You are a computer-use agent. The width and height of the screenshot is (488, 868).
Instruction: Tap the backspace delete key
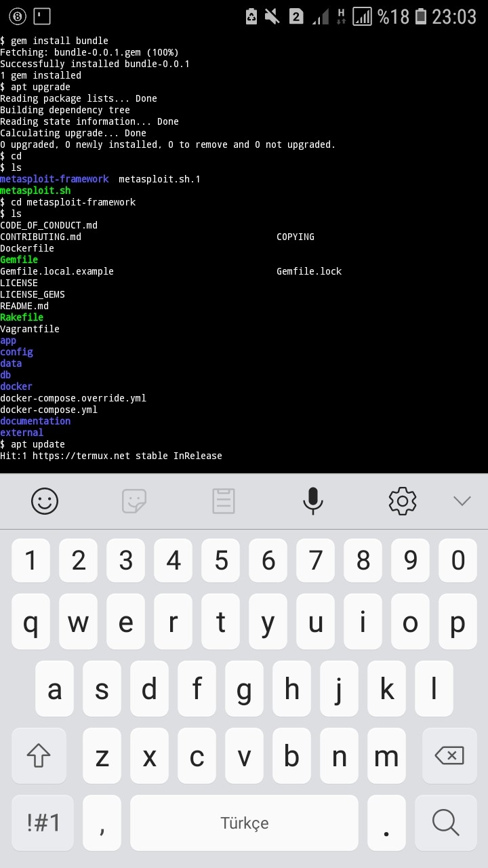click(449, 755)
